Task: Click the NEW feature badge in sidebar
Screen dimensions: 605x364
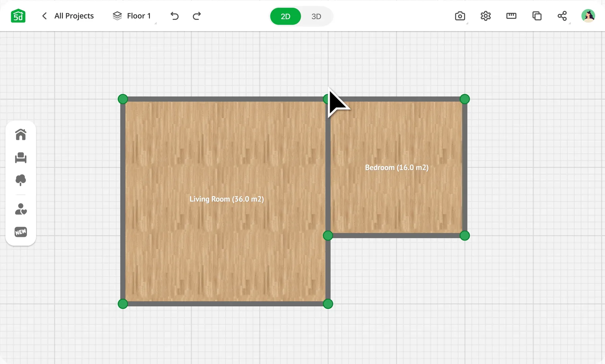Action: (x=21, y=232)
